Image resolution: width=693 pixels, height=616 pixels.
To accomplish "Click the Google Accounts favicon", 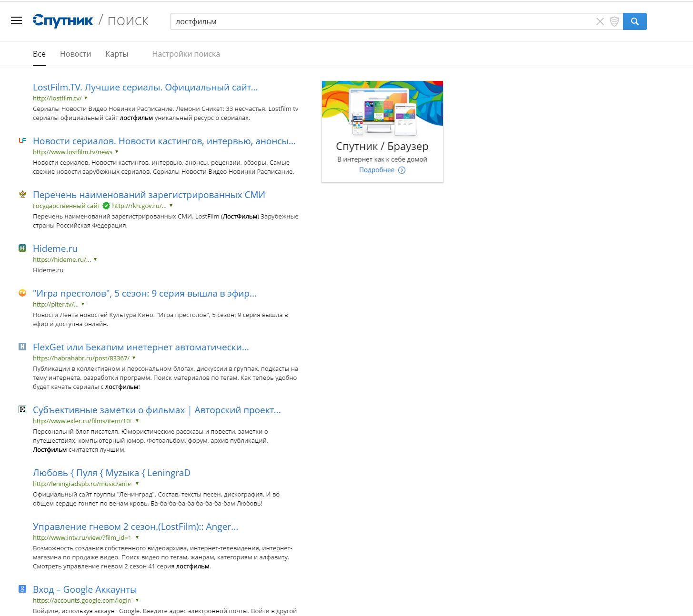I will pos(22,589).
